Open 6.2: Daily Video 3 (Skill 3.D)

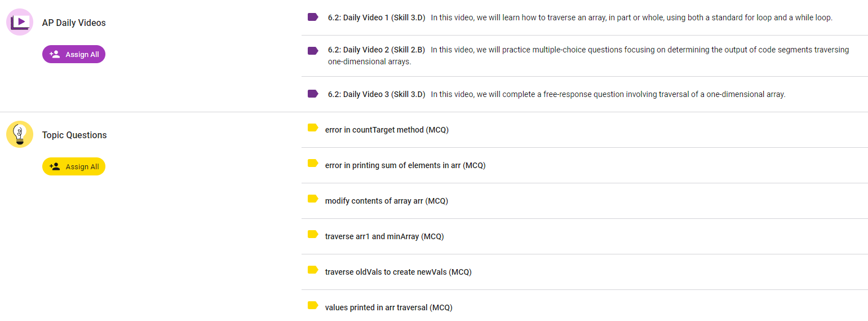pyautogui.click(x=377, y=94)
